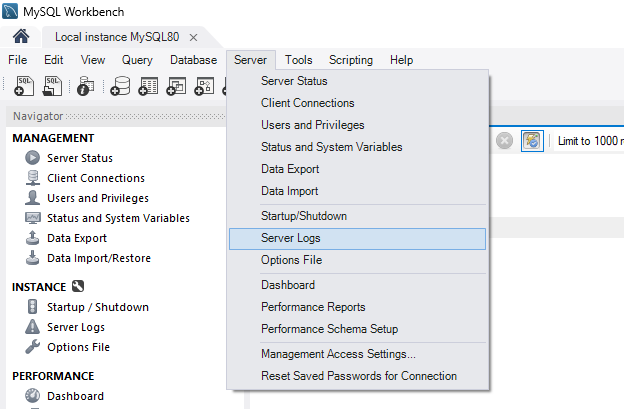Toggle the auto-commit mode button
Screen dimensions: 624x409
point(532,141)
